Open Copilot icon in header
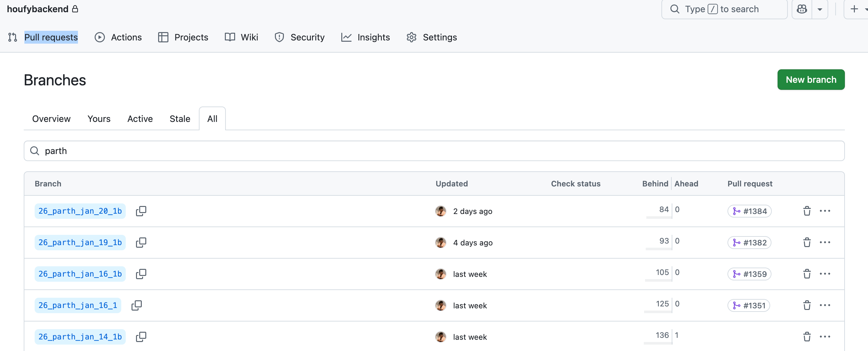Viewport: 868px width, 351px height. click(x=802, y=9)
